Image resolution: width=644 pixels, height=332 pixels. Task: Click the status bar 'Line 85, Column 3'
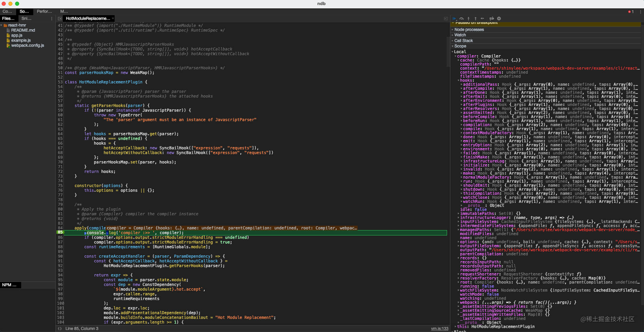82,329
